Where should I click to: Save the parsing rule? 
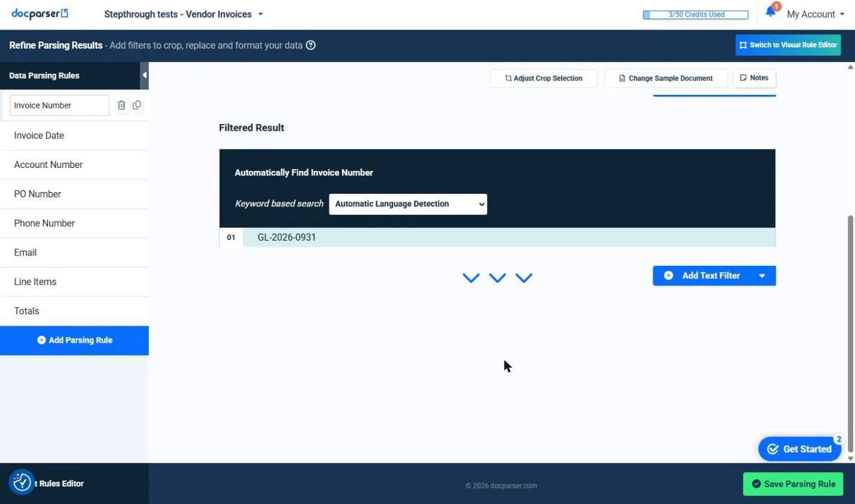793,484
